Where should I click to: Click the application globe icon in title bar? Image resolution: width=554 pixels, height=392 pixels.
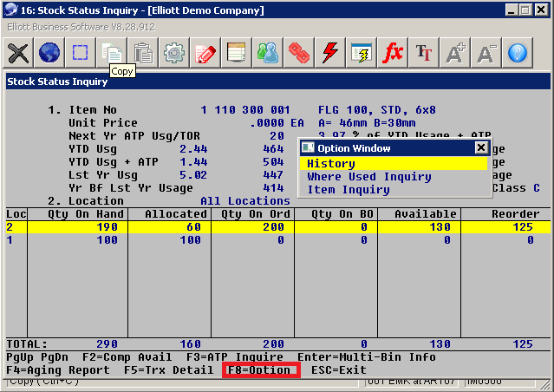[10, 10]
